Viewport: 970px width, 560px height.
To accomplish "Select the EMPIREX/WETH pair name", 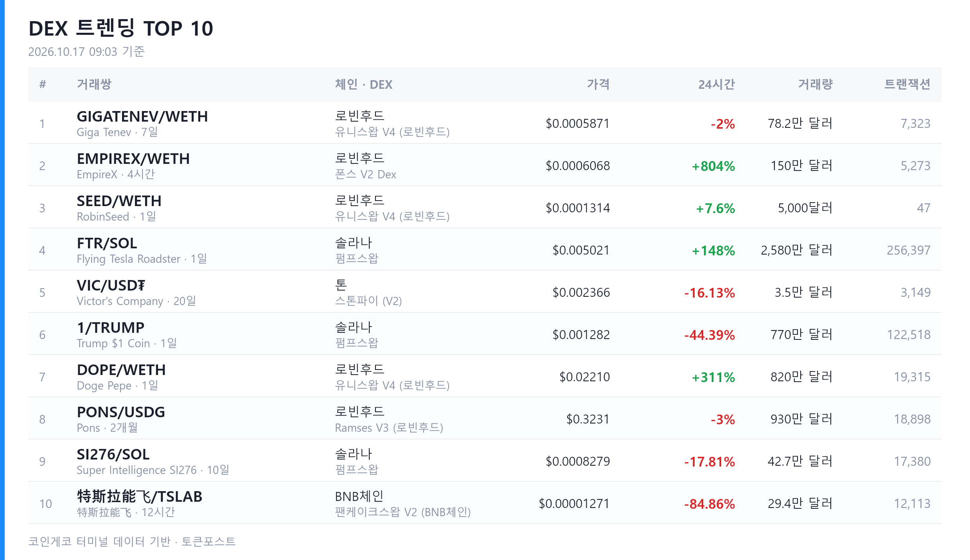I will click(133, 159).
